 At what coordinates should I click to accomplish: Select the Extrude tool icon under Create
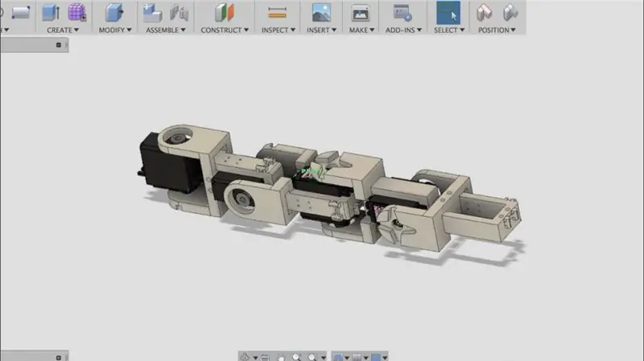(51, 12)
